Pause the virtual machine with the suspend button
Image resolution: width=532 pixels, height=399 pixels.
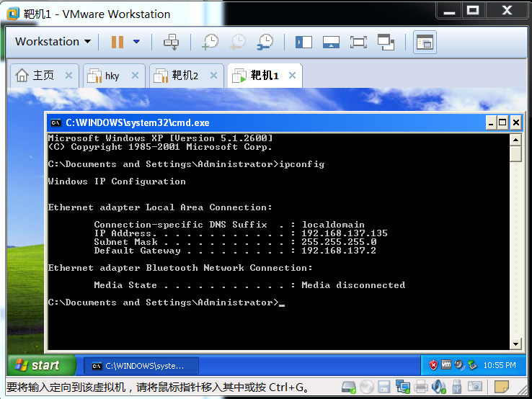tap(118, 42)
